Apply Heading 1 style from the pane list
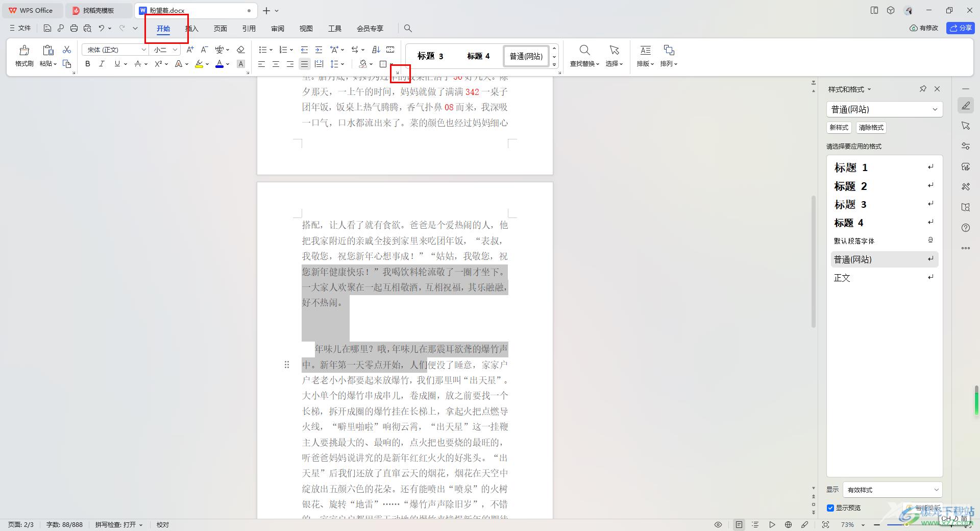Image resolution: width=980 pixels, height=531 pixels. (x=884, y=167)
